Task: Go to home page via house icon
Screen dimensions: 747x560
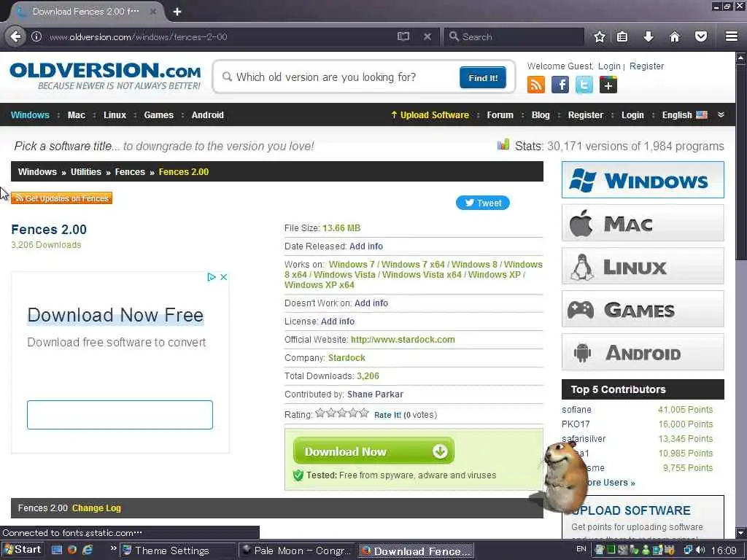Action: click(x=675, y=36)
